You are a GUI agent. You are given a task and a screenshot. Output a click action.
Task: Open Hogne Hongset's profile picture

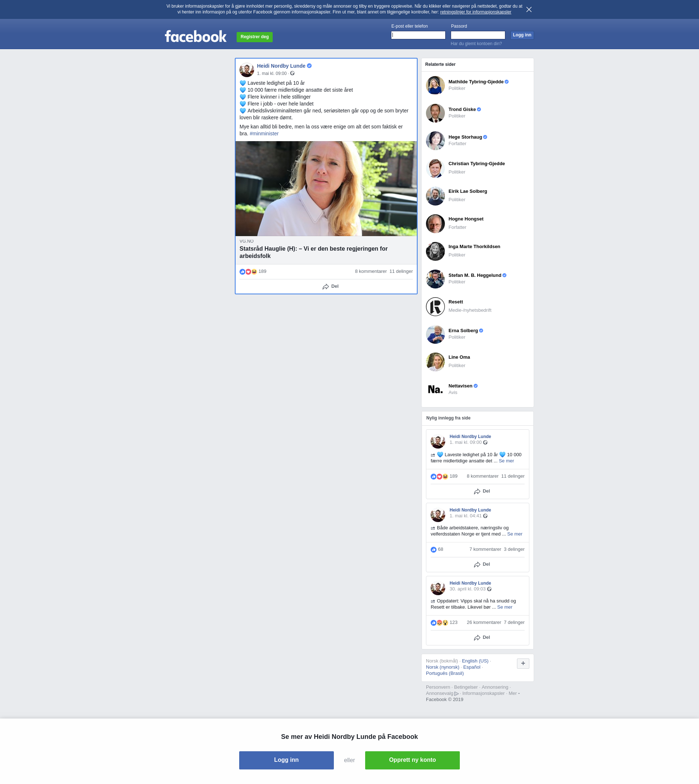tap(435, 224)
